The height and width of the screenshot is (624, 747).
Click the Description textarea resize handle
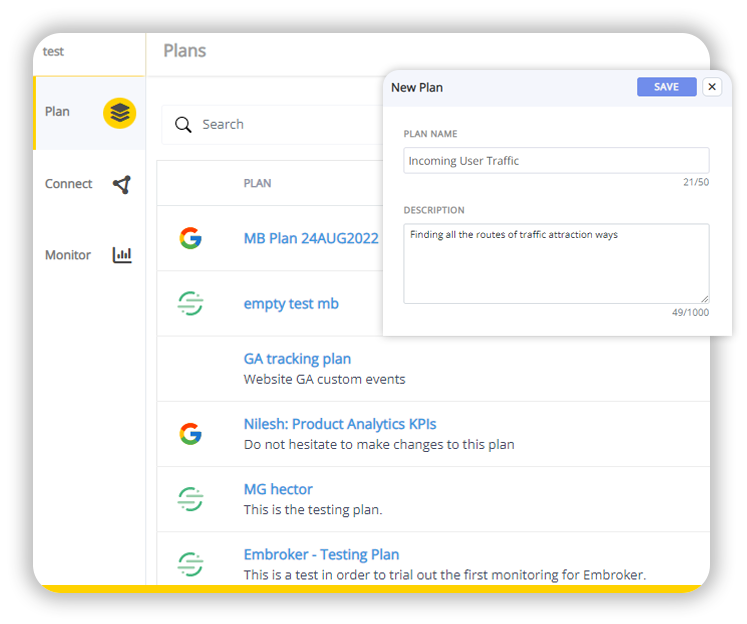(x=705, y=298)
